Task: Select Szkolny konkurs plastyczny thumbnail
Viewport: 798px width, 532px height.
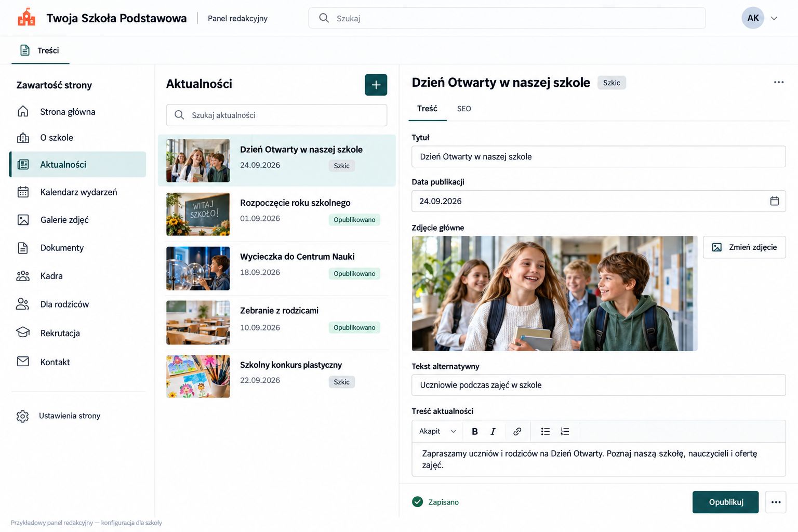Action: point(198,376)
